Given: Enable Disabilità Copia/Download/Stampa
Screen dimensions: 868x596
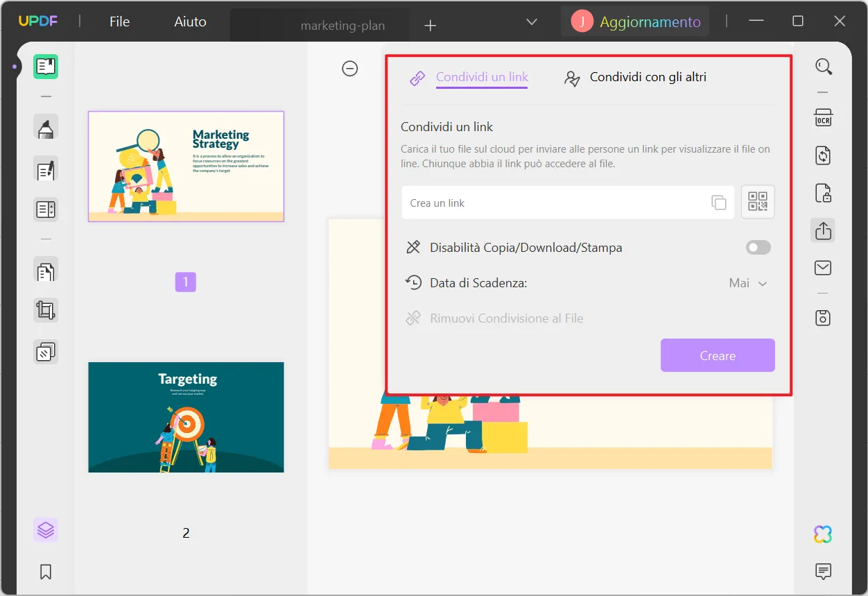Looking at the screenshot, I should (758, 247).
